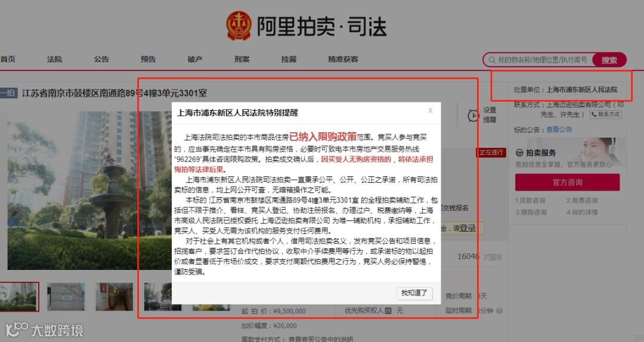Open the 刑案 navigation item

tap(242, 59)
